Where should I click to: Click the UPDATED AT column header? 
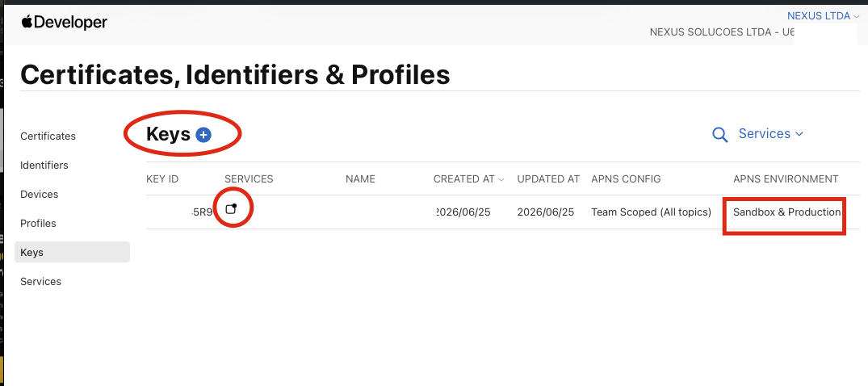coord(548,179)
